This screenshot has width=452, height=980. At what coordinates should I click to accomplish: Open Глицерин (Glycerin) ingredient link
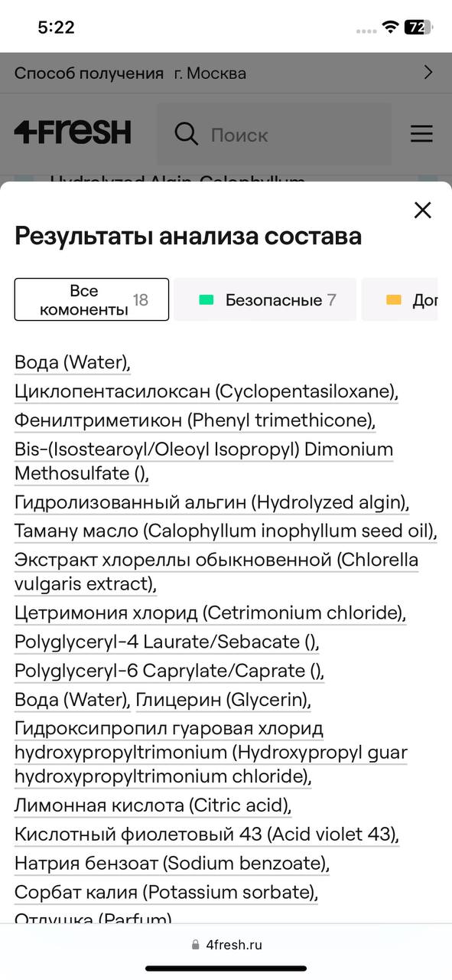[x=223, y=700]
